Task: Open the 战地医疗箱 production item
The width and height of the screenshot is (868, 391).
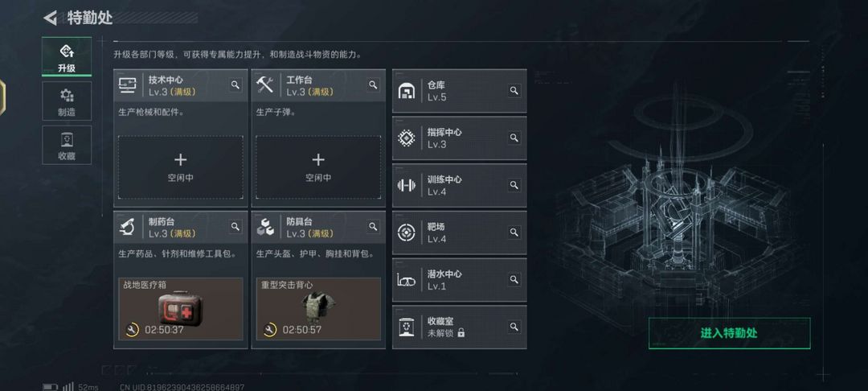Action: pyautogui.click(x=181, y=309)
